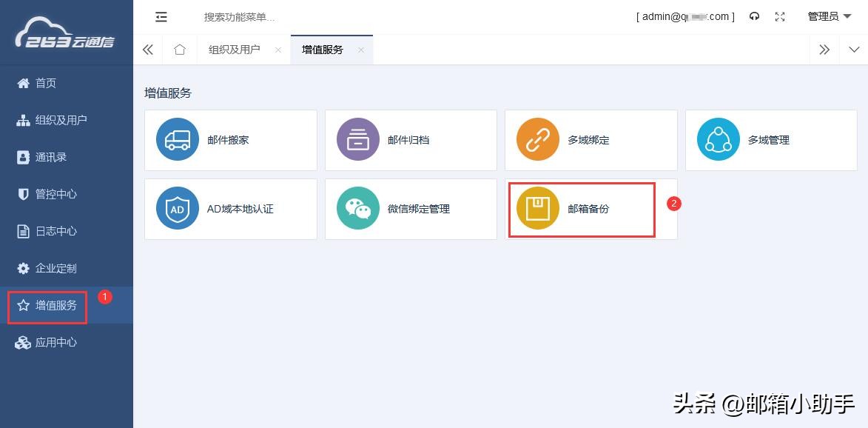Click the AD域本地认证 icon
868x428 pixels.
[178, 209]
